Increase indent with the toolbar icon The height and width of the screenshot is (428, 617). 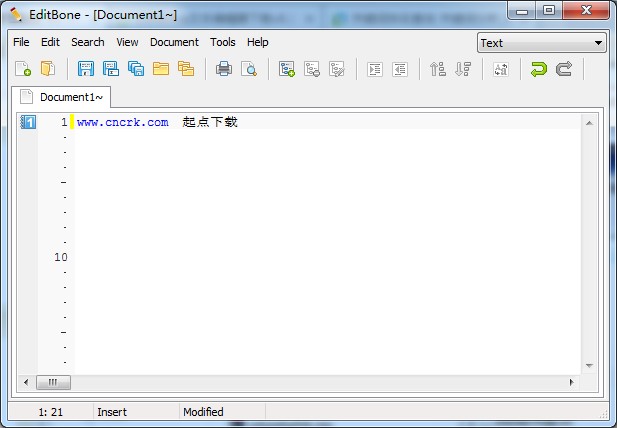pos(375,69)
